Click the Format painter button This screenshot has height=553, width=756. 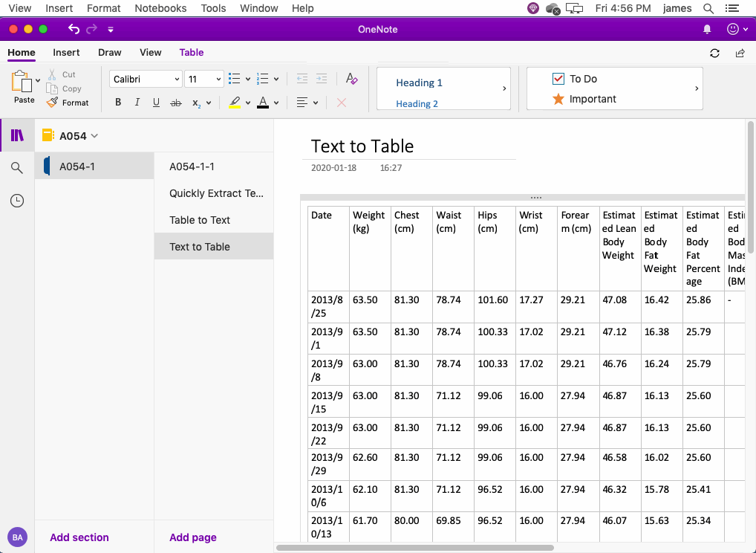tap(68, 103)
